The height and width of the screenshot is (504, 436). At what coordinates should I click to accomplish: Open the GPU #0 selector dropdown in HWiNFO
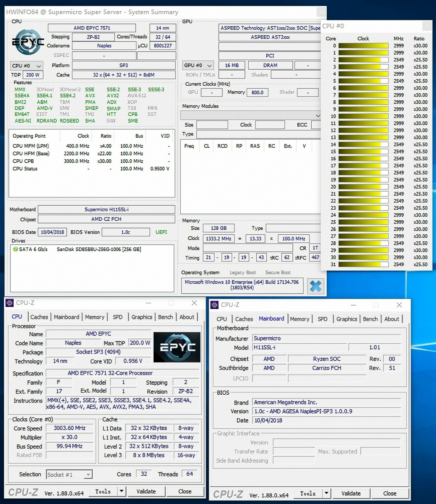pos(198,66)
